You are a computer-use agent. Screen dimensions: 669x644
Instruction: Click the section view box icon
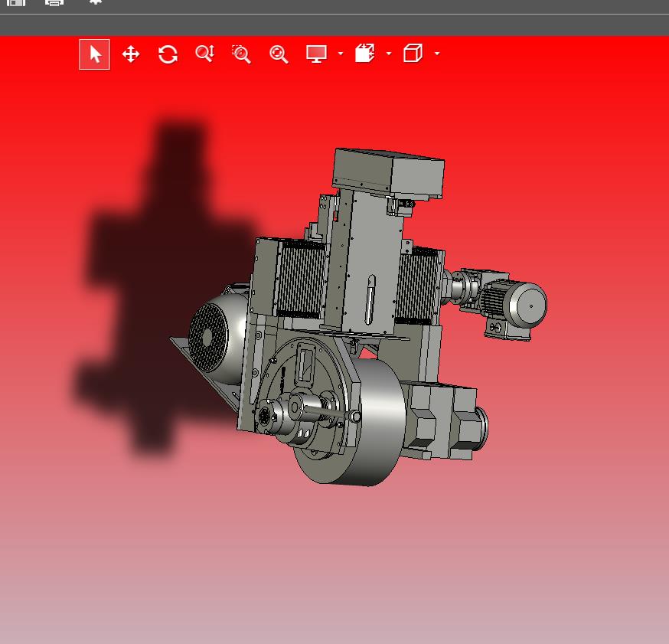point(365,54)
